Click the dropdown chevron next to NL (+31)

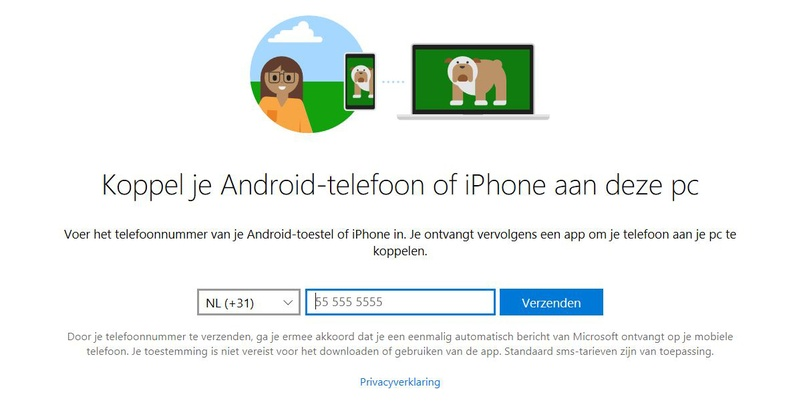pos(288,303)
